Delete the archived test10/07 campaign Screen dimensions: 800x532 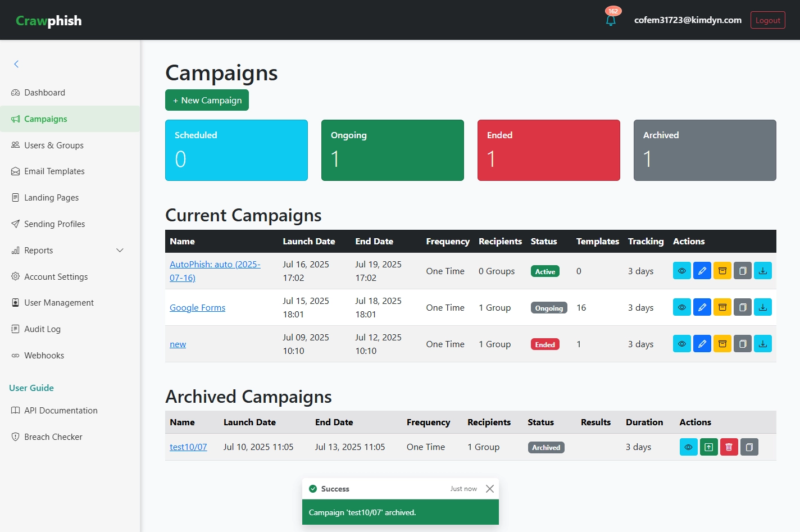pyautogui.click(x=729, y=447)
